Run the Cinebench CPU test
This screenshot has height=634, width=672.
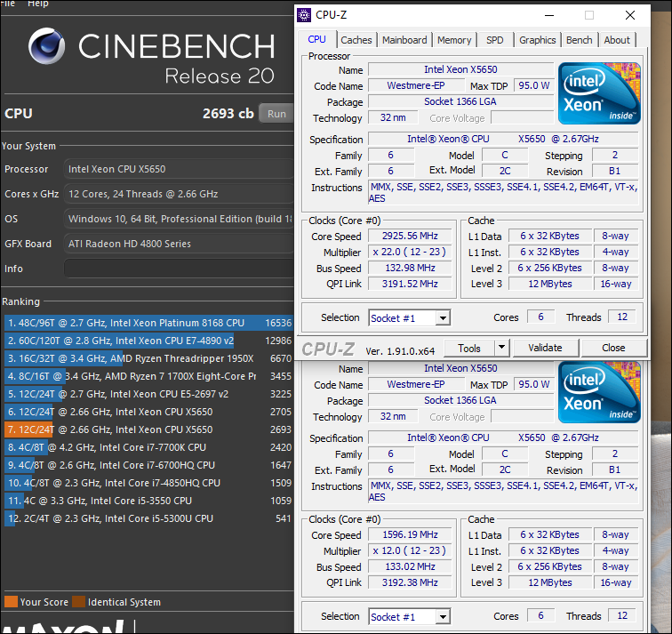pyautogui.click(x=276, y=114)
